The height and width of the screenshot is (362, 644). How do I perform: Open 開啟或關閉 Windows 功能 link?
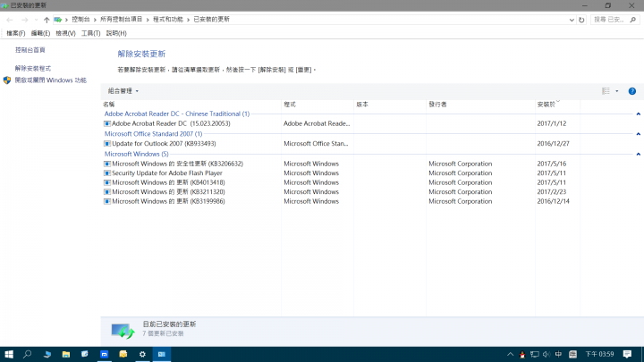[50, 80]
